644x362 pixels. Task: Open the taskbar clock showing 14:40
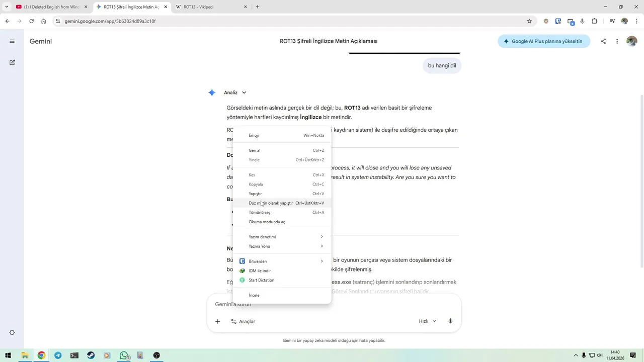pos(615,355)
